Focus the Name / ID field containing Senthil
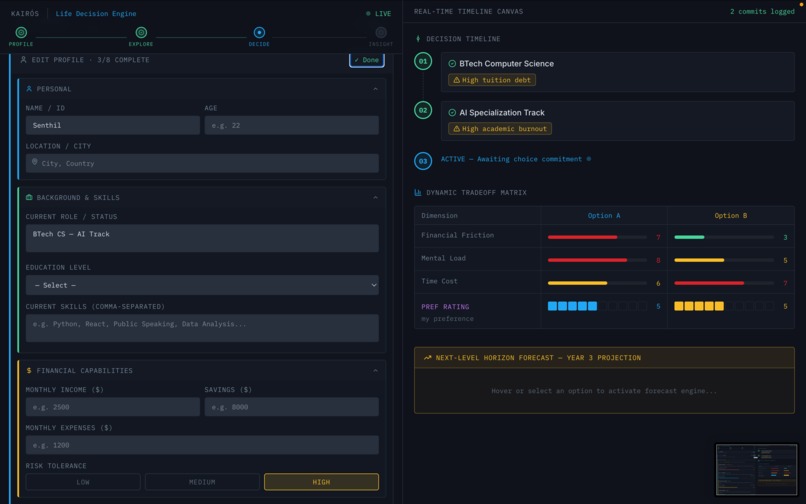Viewport: 806px width, 504px height. (113, 125)
